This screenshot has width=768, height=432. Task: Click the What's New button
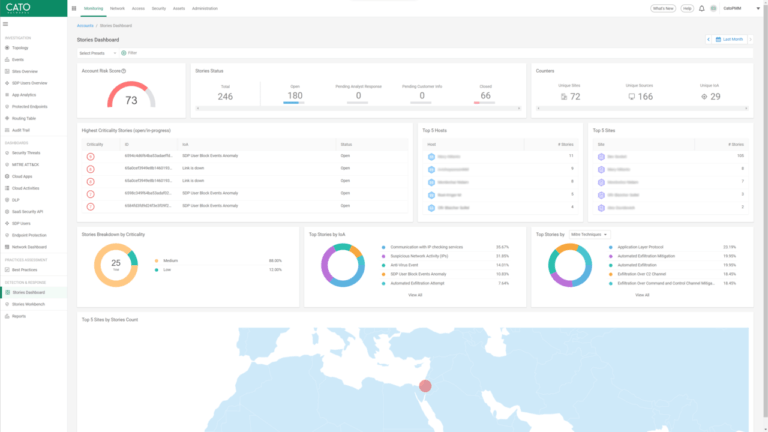(662, 8)
